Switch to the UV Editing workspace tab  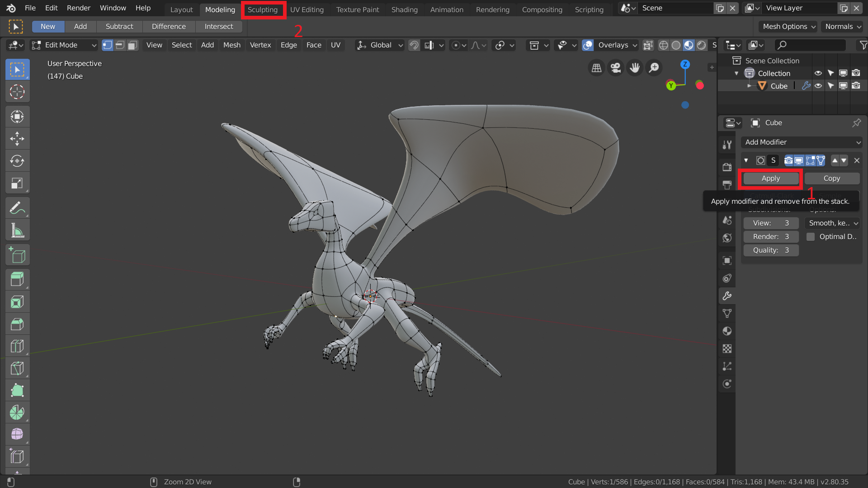click(x=307, y=9)
